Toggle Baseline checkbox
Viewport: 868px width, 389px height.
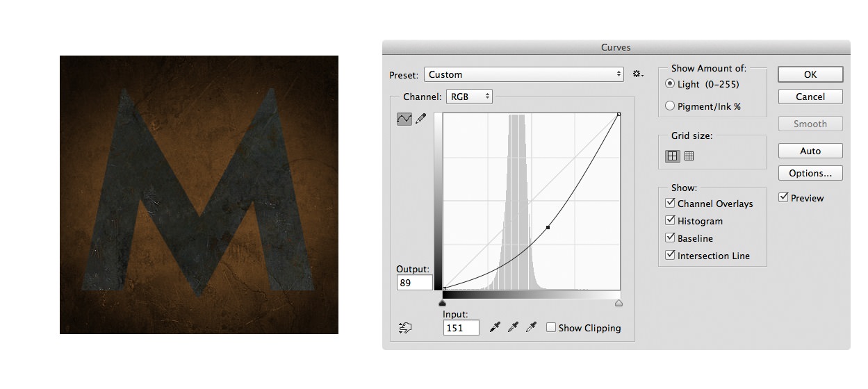click(x=670, y=238)
